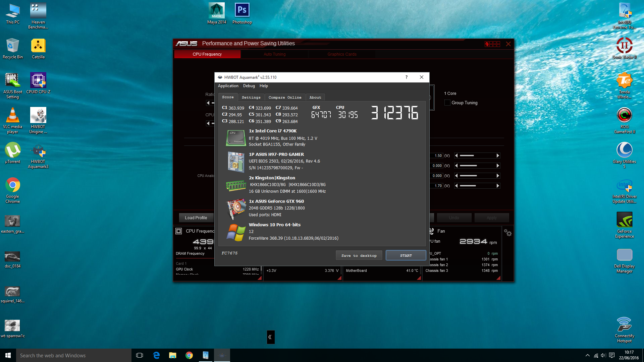This screenshot has width=644, height=362.
Task: Decrease the Ratio value with left arrow
Action: pyautogui.click(x=208, y=103)
